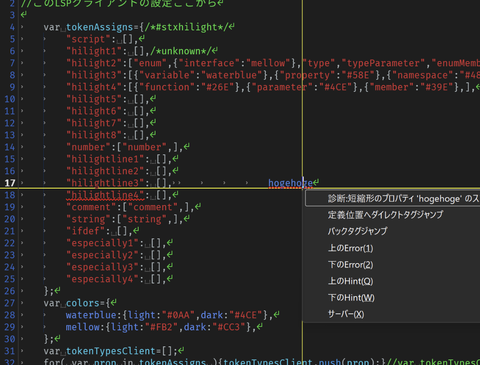This screenshot has height=365, width=480.
Task: Select 上のHint(Q) context menu item
Action: (x=351, y=281)
